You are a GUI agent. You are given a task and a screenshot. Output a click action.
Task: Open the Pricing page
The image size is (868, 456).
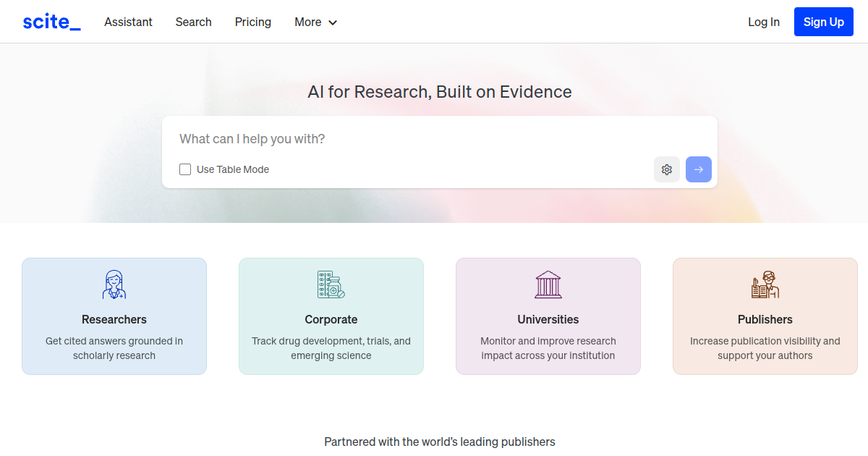click(x=253, y=22)
